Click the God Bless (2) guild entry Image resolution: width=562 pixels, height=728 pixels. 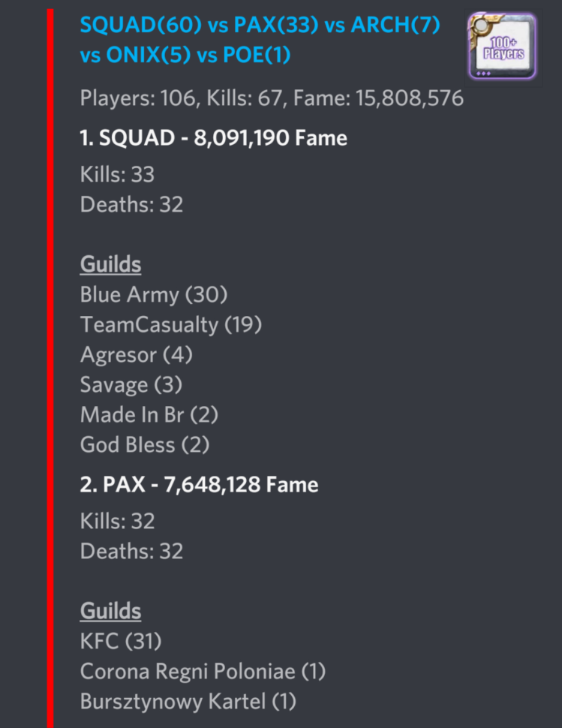click(144, 445)
